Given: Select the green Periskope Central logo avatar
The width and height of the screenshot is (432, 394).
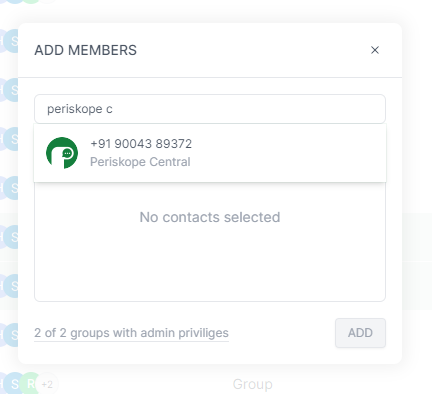Looking at the screenshot, I should [x=62, y=153].
